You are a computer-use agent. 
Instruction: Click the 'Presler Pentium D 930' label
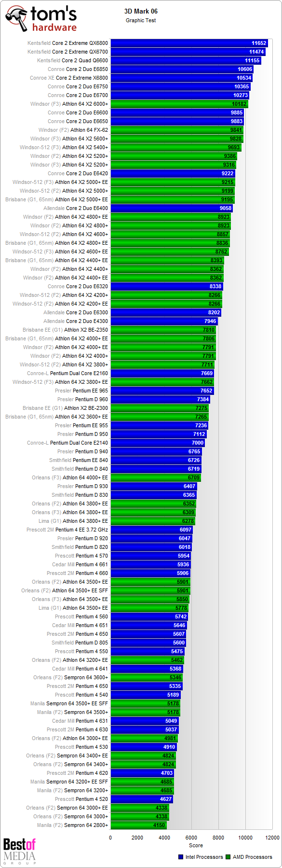pyautogui.click(x=82, y=486)
